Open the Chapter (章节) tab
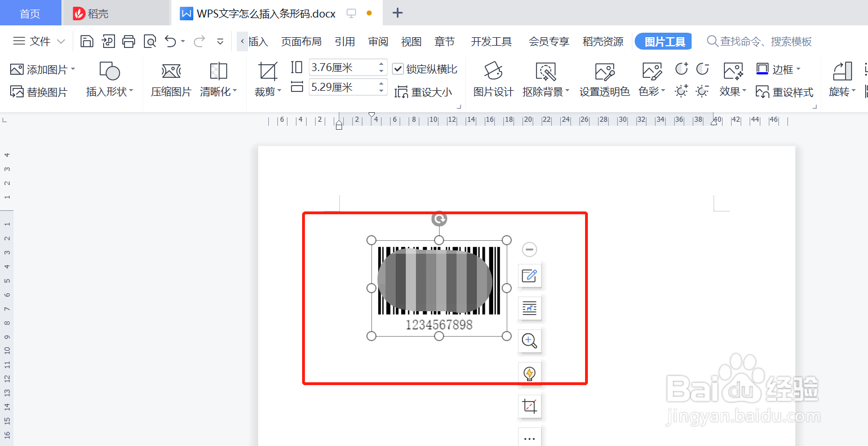 coord(445,41)
